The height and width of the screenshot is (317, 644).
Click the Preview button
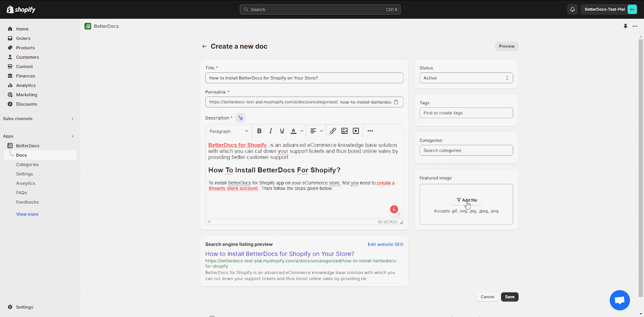tap(507, 46)
